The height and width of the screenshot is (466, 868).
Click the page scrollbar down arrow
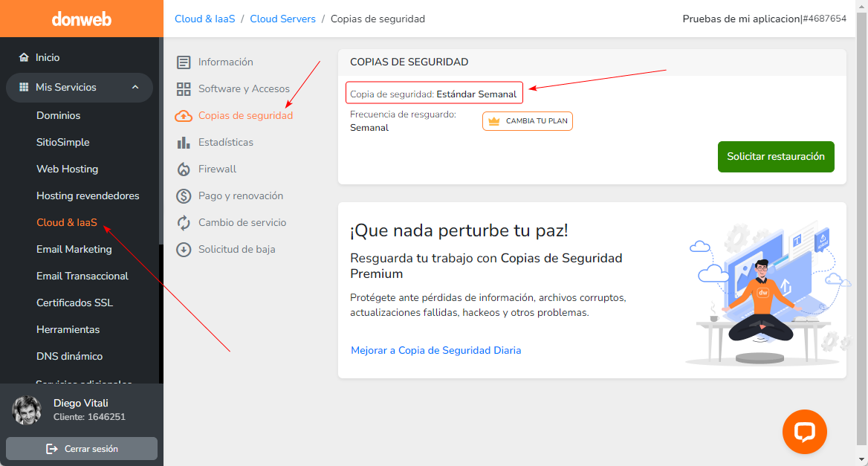click(x=861, y=459)
